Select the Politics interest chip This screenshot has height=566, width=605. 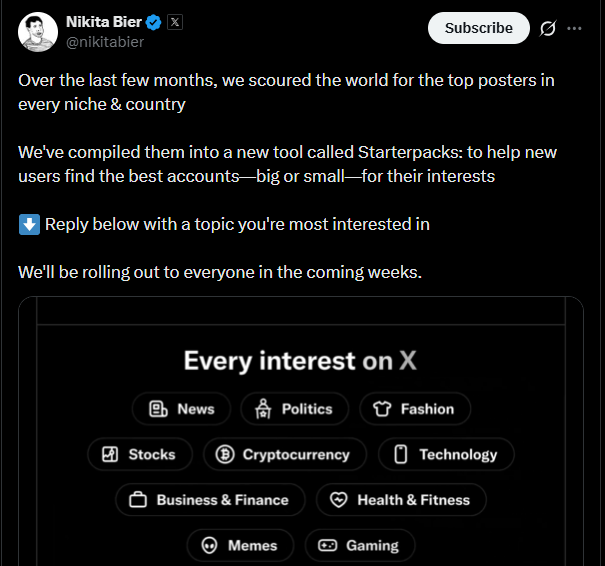tap(294, 408)
